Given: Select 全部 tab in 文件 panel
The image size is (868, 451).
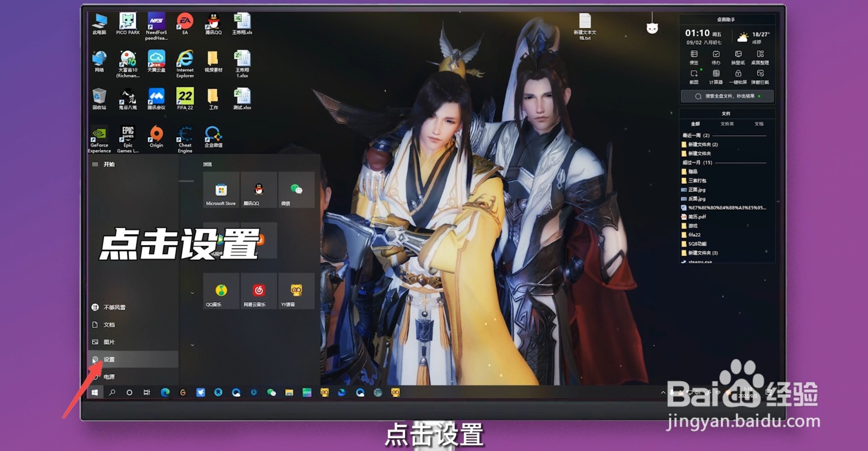Looking at the screenshot, I should click(695, 124).
